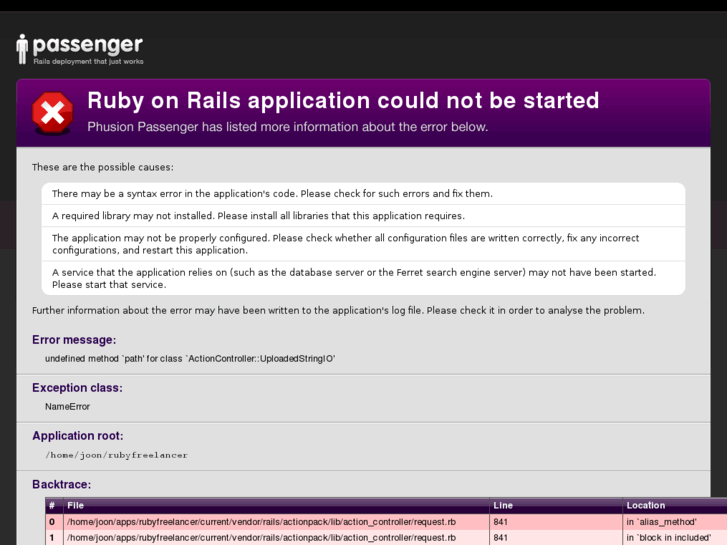Click line number 841 in row 1
The height and width of the screenshot is (545, 727).
click(x=501, y=538)
